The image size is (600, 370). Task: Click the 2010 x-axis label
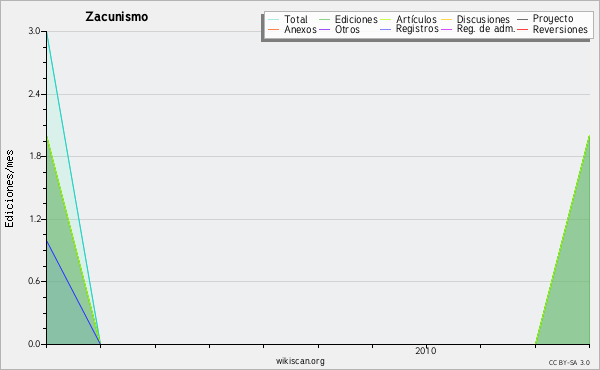point(426,351)
